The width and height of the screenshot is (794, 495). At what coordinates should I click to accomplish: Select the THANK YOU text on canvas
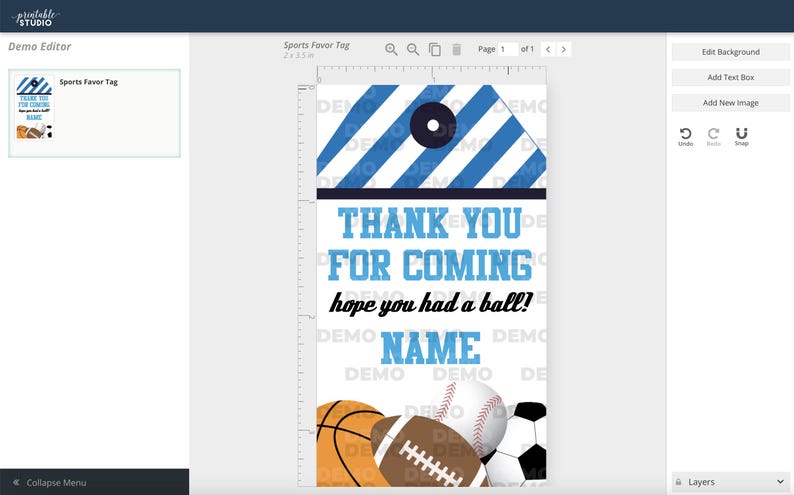pyautogui.click(x=430, y=223)
